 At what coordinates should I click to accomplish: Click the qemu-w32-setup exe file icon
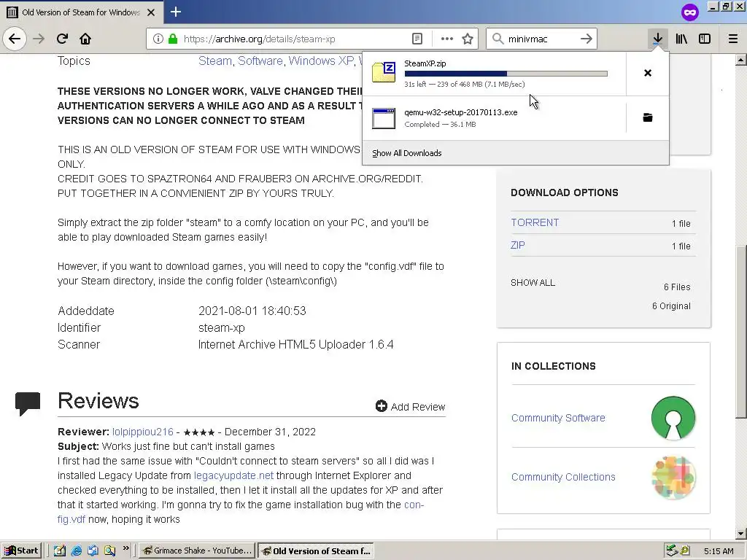[384, 118]
